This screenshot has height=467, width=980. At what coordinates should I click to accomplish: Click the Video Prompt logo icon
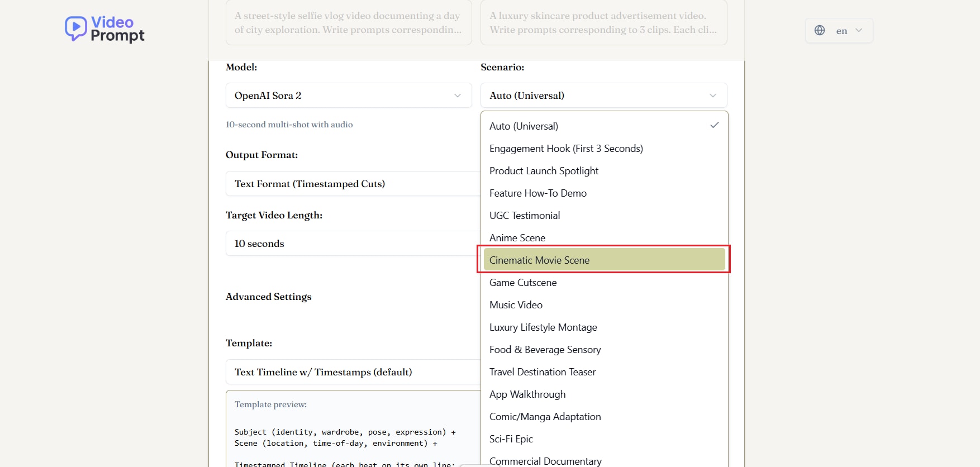click(76, 28)
